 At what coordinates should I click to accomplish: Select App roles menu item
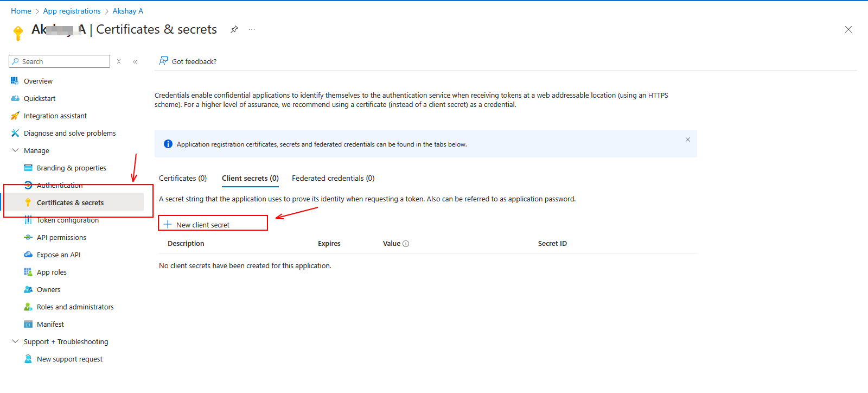click(52, 272)
